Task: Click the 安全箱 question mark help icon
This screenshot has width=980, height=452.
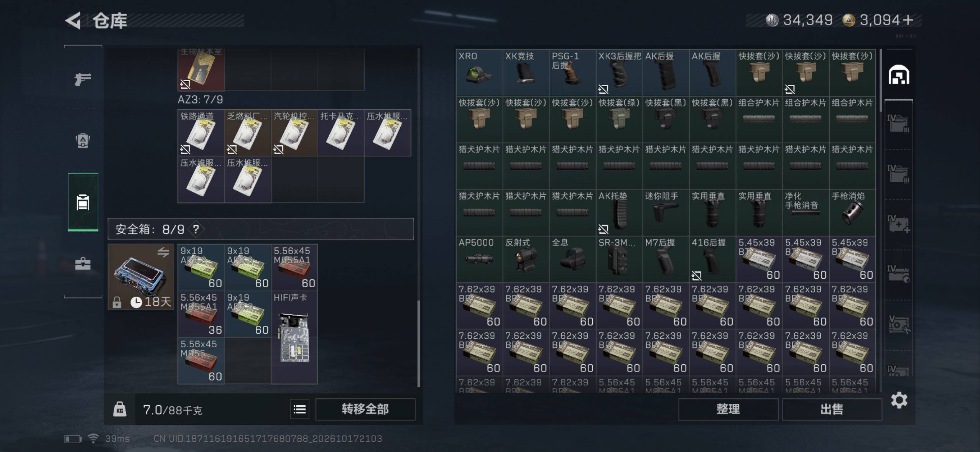Action: 196,229
